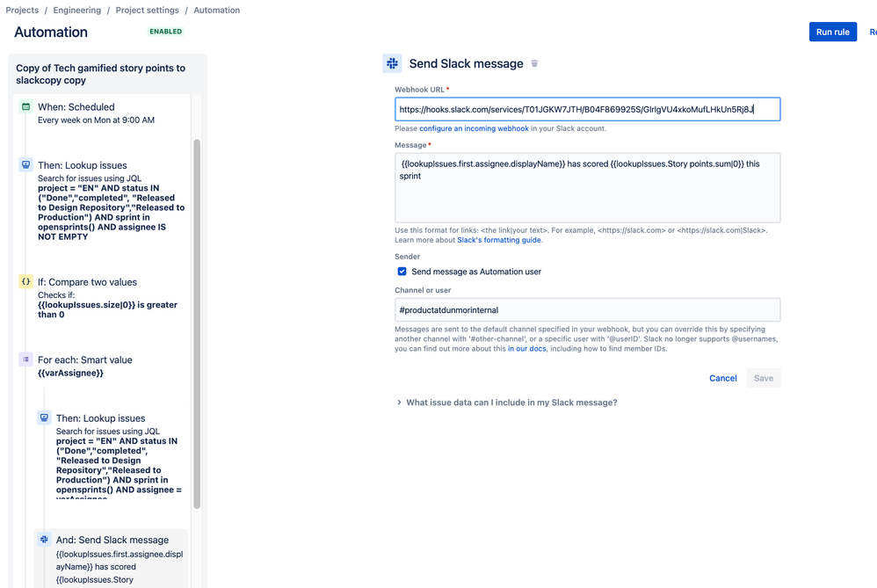The height and width of the screenshot is (588, 877).
Task: Open Projects breadcrumb
Action: (22, 10)
